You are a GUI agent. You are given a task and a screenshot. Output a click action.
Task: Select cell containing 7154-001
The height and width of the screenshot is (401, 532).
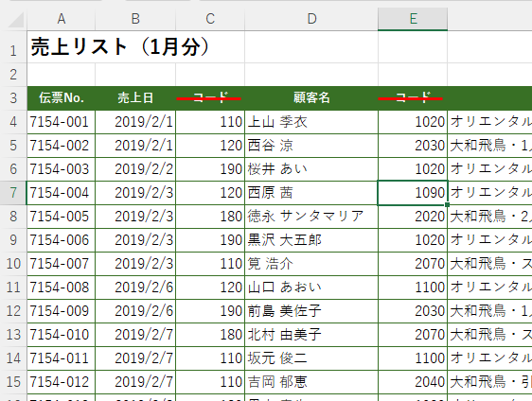click(x=62, y=122)
